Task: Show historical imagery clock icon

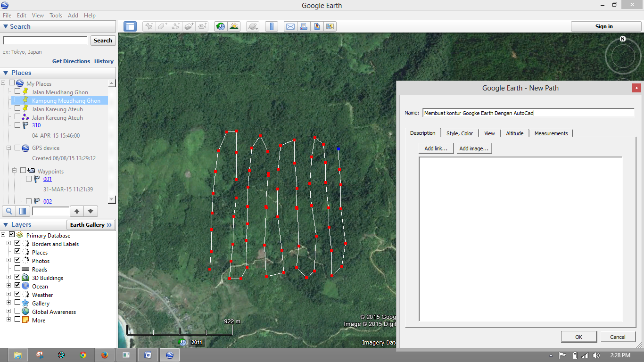Action: pos(221,26)
